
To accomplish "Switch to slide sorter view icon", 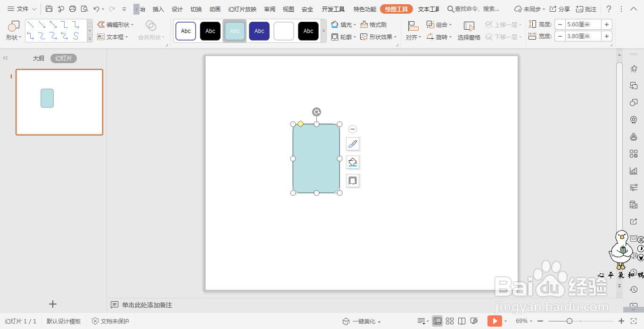I will coord(450,321).
